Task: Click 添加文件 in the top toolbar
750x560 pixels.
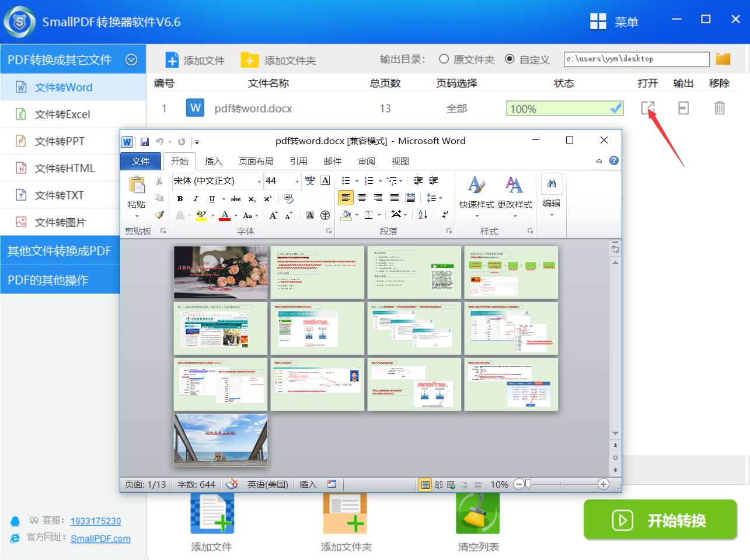Action: pyautogui.click(x=196, y=60)
